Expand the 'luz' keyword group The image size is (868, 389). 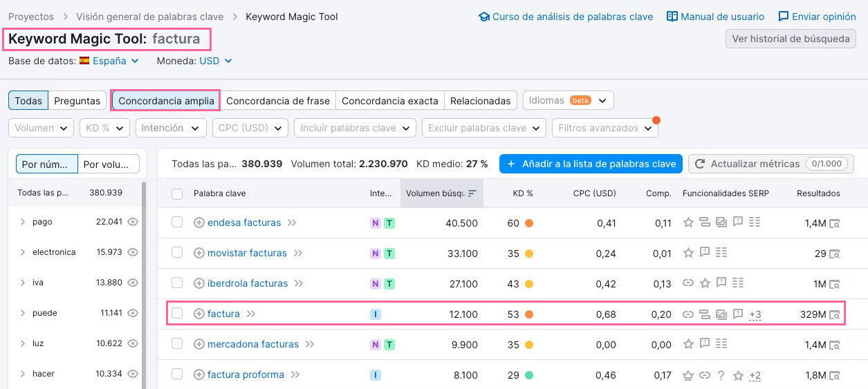[x=23, y=343]
